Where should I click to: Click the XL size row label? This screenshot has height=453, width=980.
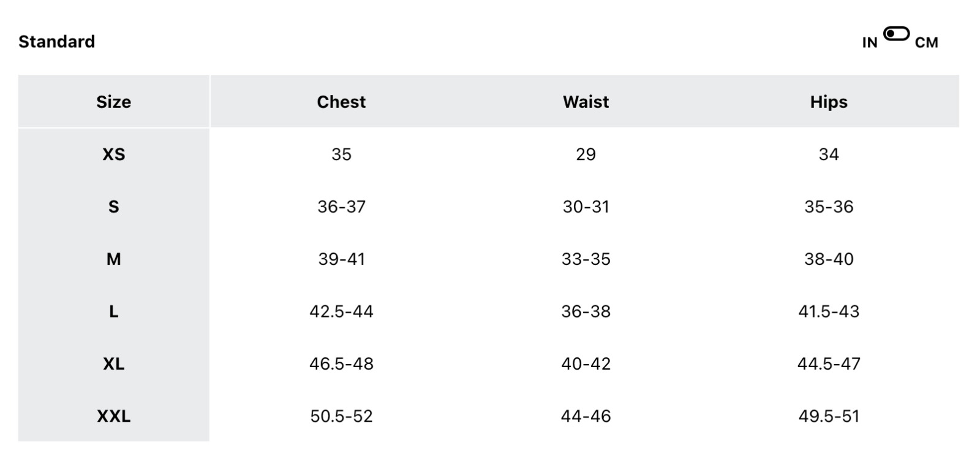point(113,364)
